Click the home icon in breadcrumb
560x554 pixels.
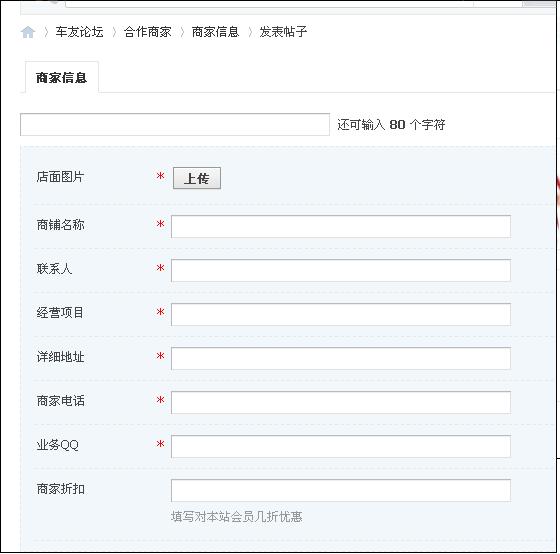click(x=28, y=32)
